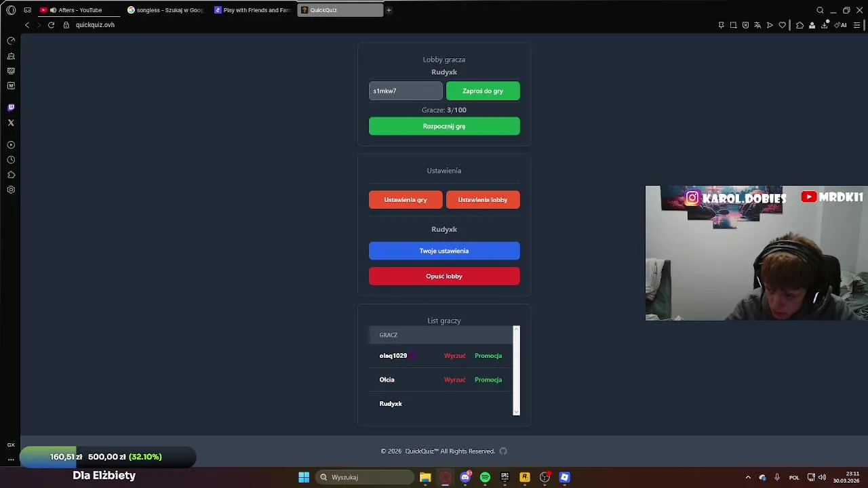Open the player play-circle icon in sidebar
Viewport: 868px width, 488px height.
(x=11, y=145)
